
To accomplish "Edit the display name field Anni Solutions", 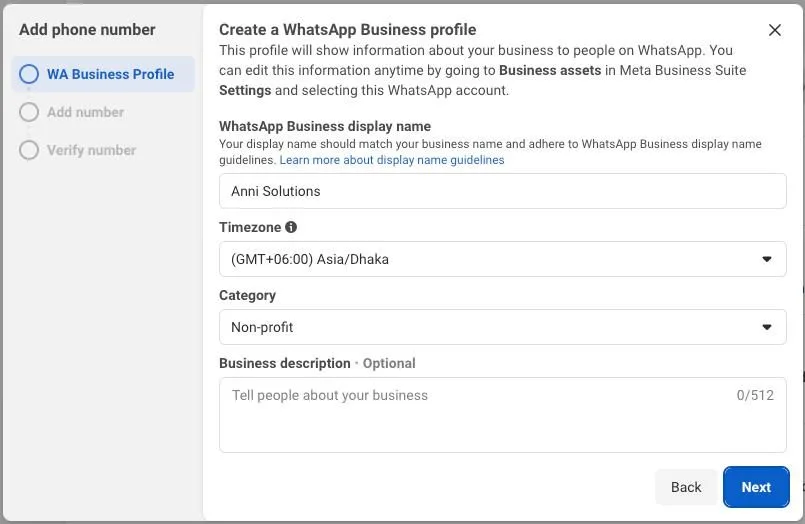I will click(503, 191).
